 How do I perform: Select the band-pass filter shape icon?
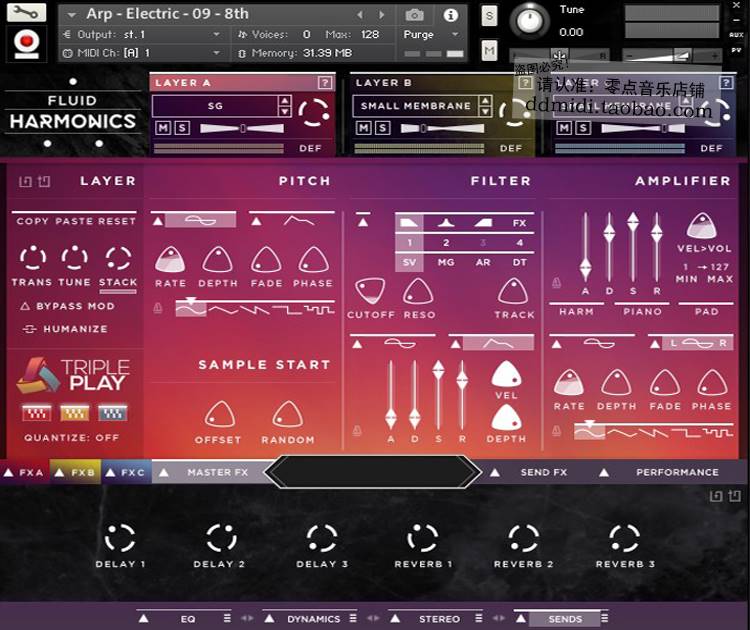pyautogui.click(x=446, y=223)
